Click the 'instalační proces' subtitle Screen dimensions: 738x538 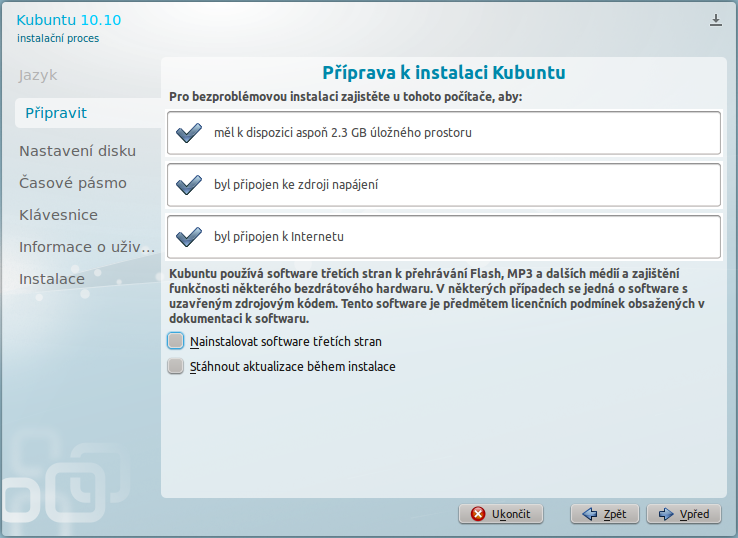pyautogui.click(x=58, y=38)
